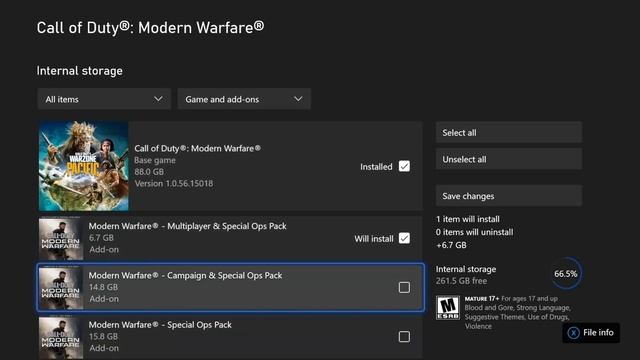Click the 'Version 1.0.56.15018' text
640x360 pixels.
click(x=174, y=183)
